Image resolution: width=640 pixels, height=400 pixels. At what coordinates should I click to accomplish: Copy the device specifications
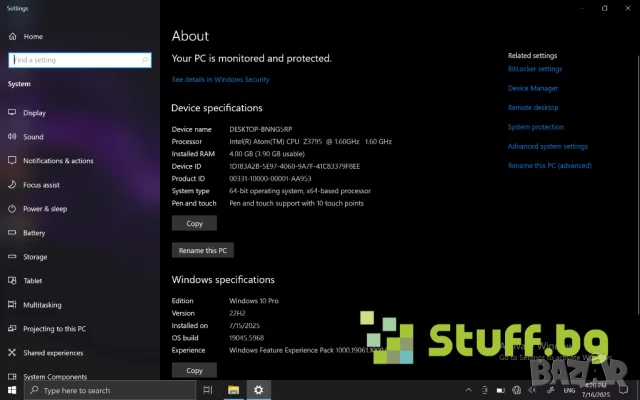(x=194, y=223)
